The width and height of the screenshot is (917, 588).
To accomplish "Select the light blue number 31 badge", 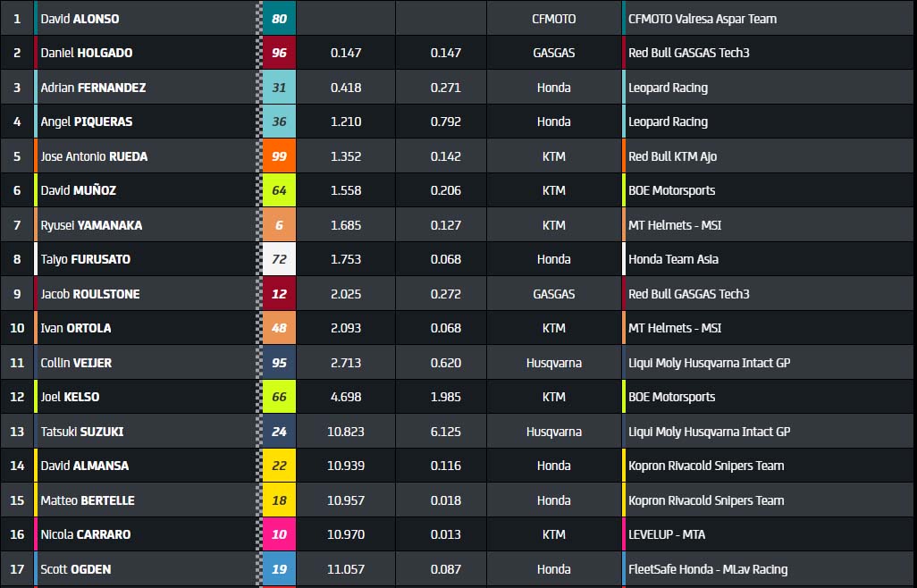I will (x=279, y=88).
